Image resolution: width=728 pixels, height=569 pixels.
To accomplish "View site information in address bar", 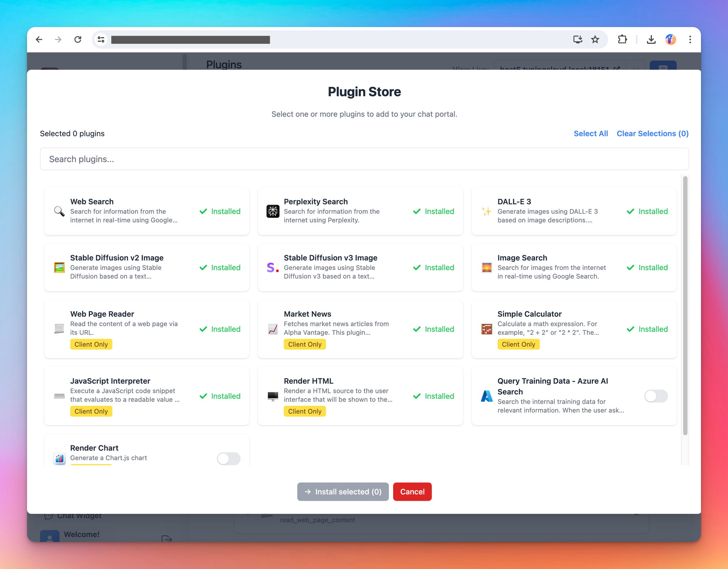I will (101, 39).
